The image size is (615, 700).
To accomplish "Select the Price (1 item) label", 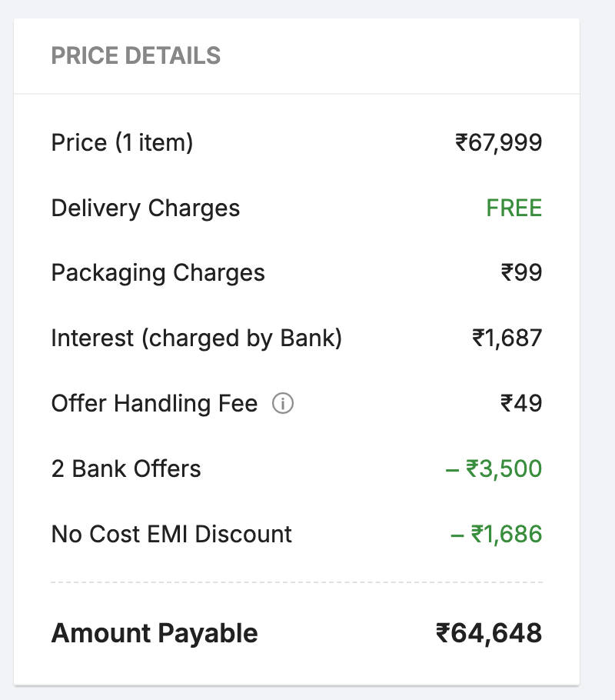I will 121,143.
